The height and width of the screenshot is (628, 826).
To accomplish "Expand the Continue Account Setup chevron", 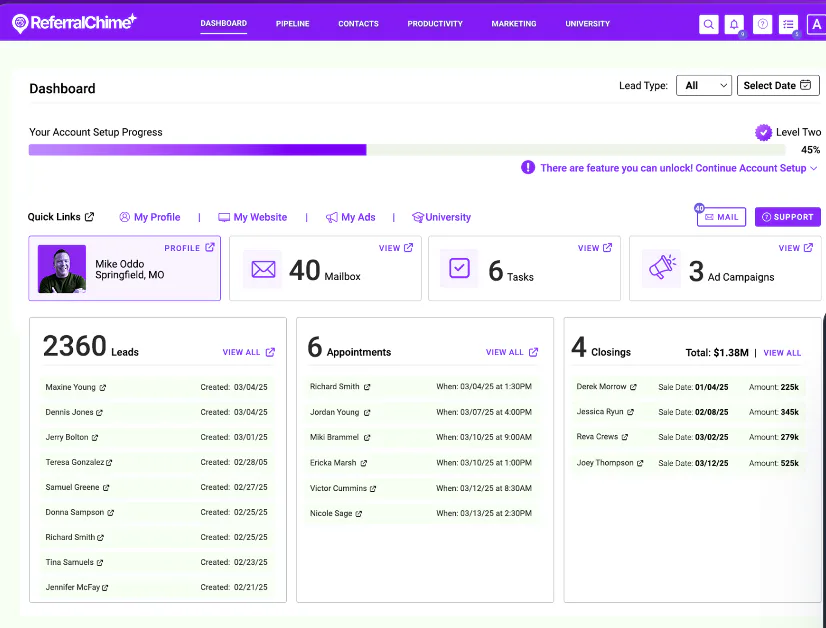I will pos(813,168).
